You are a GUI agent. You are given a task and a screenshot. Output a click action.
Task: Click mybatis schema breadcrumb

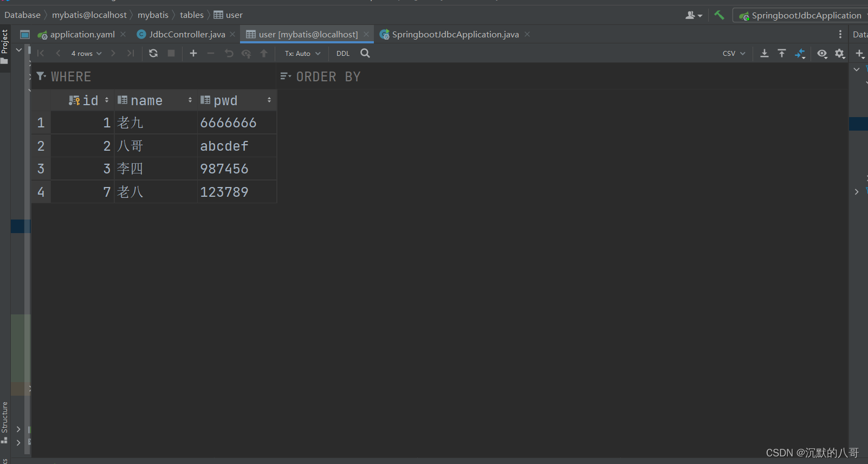click(x=153, y=15)
